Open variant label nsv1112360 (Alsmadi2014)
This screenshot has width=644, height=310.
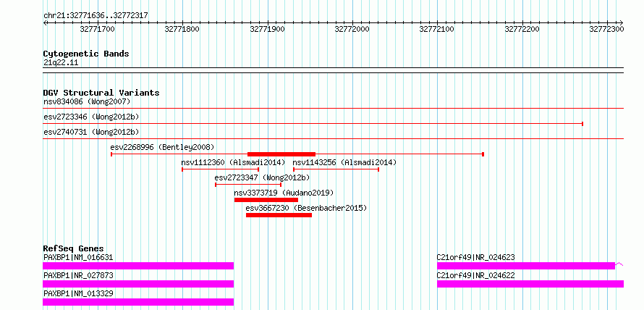pos(233,162)
